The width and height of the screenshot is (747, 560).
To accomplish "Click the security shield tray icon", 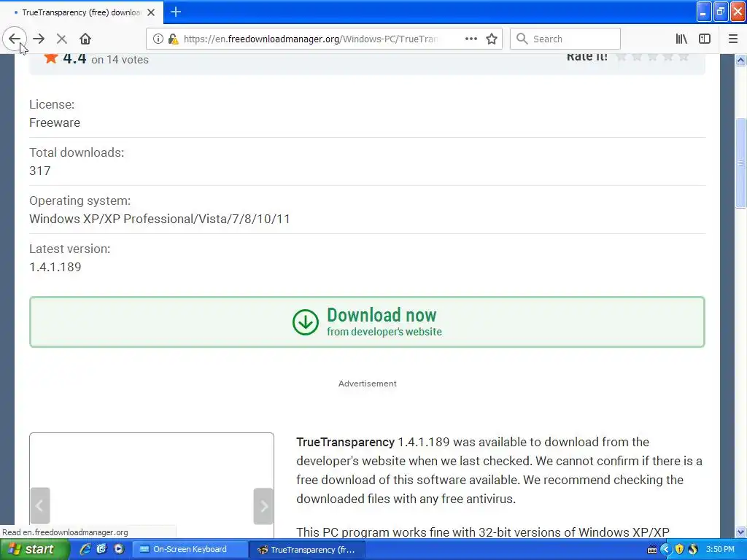I will [x=679, y=550].
